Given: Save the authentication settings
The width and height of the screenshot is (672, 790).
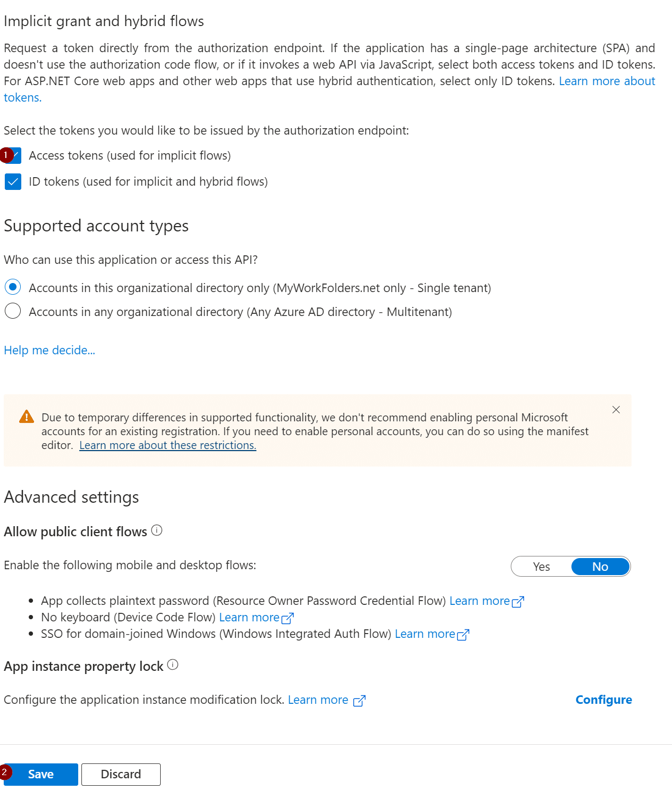Looking at the screenshot, I should pos(40,774).
